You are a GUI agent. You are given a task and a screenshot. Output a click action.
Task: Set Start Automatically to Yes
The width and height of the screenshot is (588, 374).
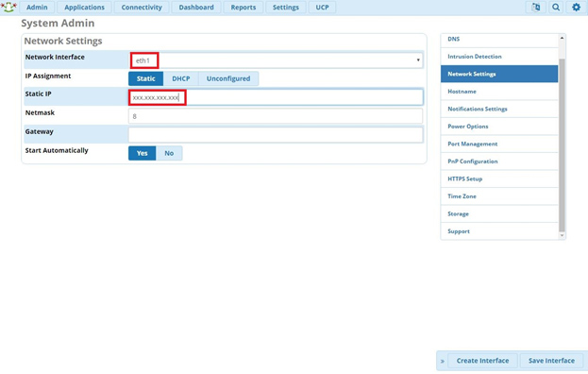143,153
